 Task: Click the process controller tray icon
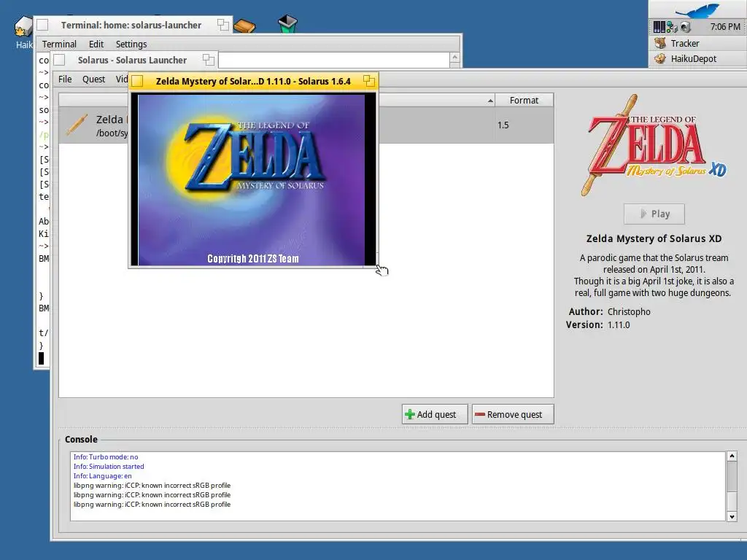pyautogui.click(x=659, y=27)
